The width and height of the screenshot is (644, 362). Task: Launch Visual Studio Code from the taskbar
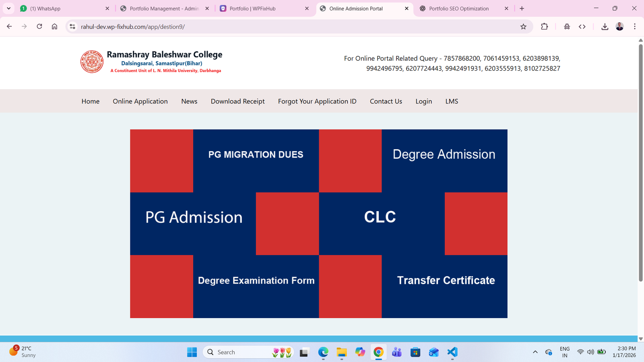point(452,352)
